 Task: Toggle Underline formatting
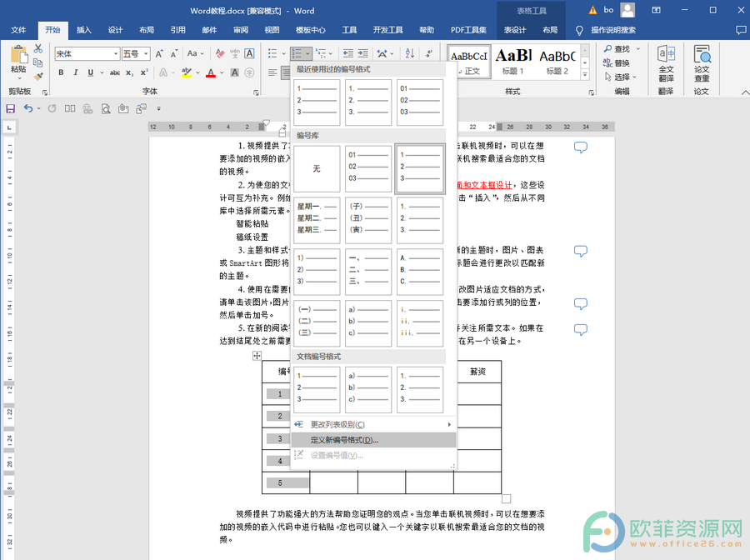(x=90, y=72)
